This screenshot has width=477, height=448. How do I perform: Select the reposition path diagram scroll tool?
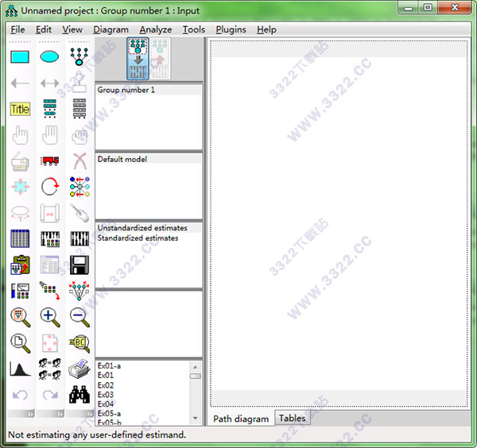pyautogui.click(x=49, y=213)
